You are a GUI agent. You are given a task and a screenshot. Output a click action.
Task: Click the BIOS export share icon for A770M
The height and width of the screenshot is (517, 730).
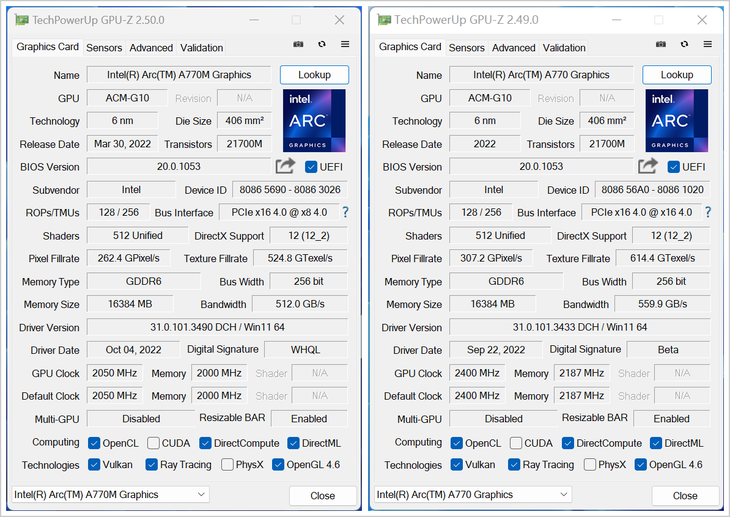[x=285, y=166]
